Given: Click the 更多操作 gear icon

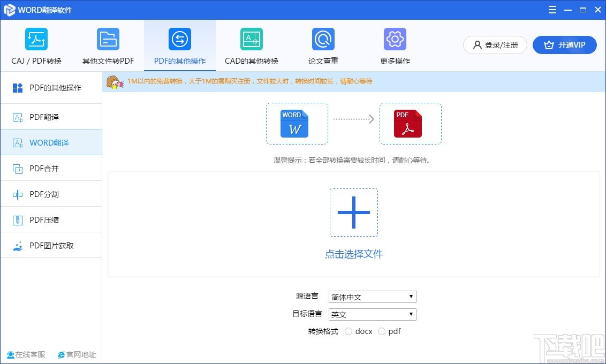Looking at the screenshot, I should [x=395, y=39].
